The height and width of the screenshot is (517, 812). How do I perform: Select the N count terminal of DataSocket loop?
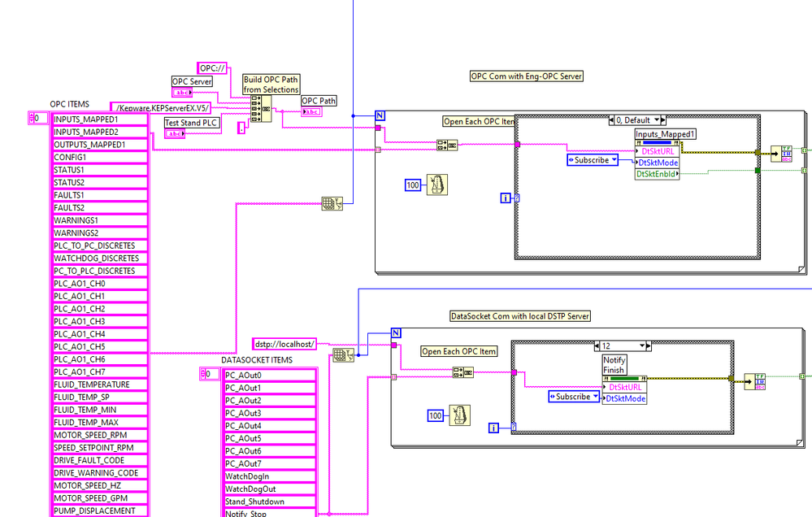(396, 332)
